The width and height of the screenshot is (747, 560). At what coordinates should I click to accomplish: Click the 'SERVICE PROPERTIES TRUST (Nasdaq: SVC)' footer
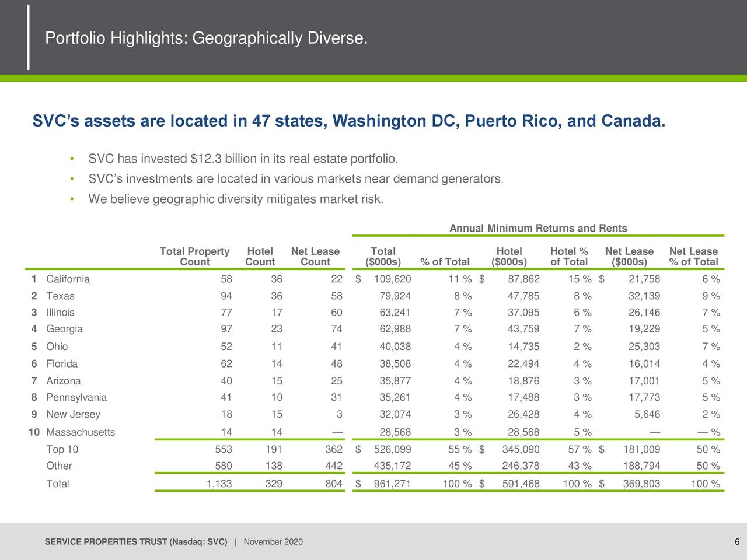[135, 541]
